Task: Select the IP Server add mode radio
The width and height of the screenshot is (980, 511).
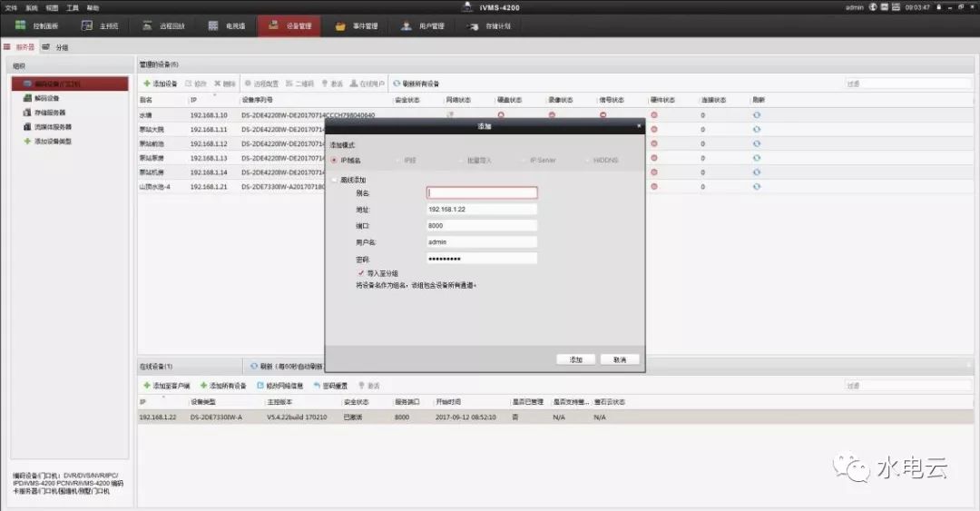Action: pos(524,161)
